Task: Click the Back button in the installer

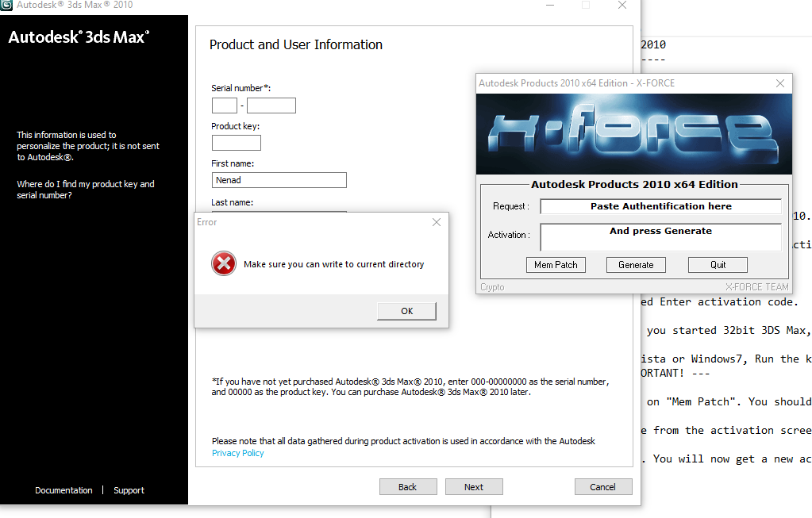Action: (407, 487)
